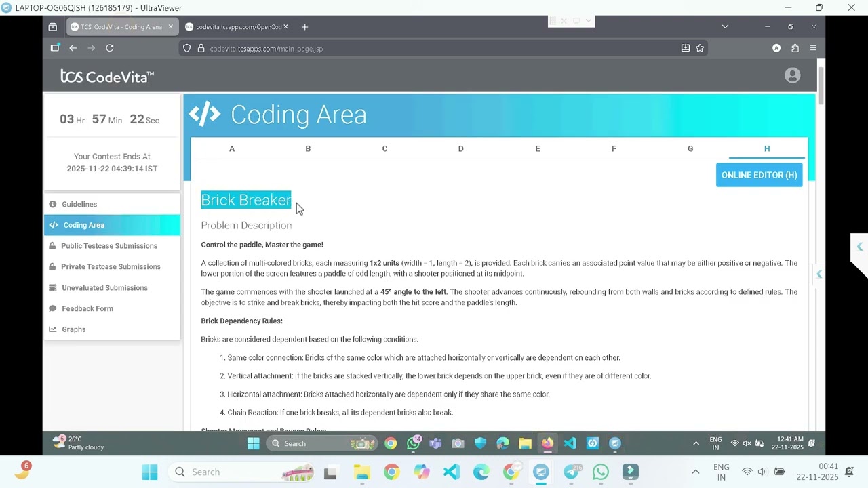Switch to codevita.tcsapps.com/OpenCode tab
This screenshot has height=488, width=868.
[x=237, y=27]
